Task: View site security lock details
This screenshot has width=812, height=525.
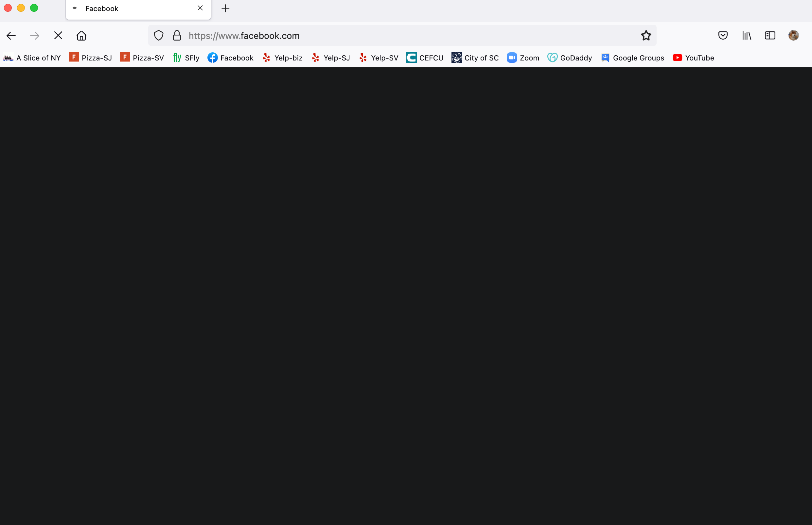Action: click(x=177, y=36)
